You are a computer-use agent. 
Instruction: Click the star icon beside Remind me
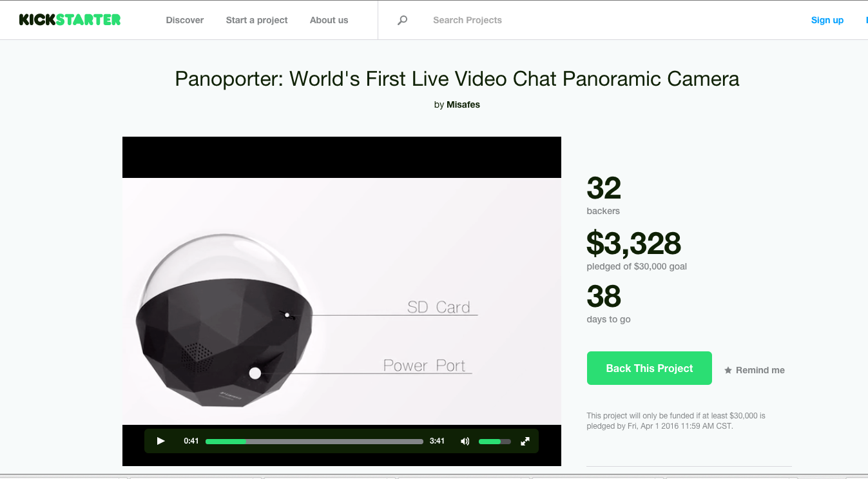728,370
